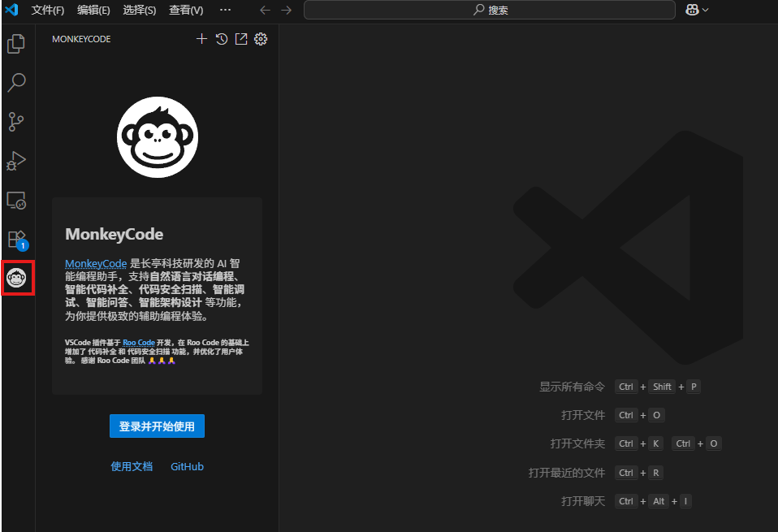Image resolution: width=778 pixels, height=532 pixels.
Task: Navigate forward with the right arrow
Action: 287,10
